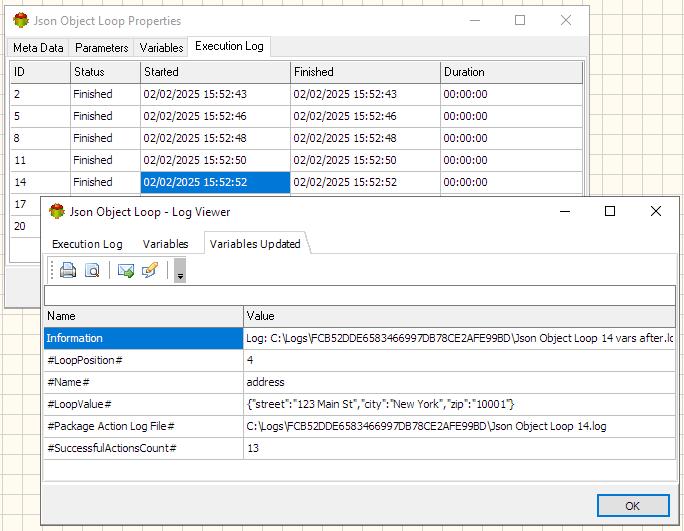Select execution log row with ID 11

tap(296, 160)
